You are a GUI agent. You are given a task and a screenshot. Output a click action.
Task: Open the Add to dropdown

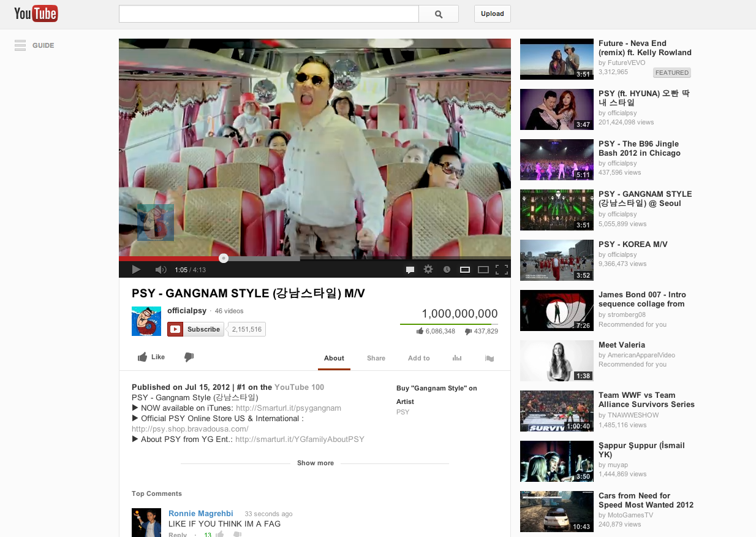(x=418, y=359)
